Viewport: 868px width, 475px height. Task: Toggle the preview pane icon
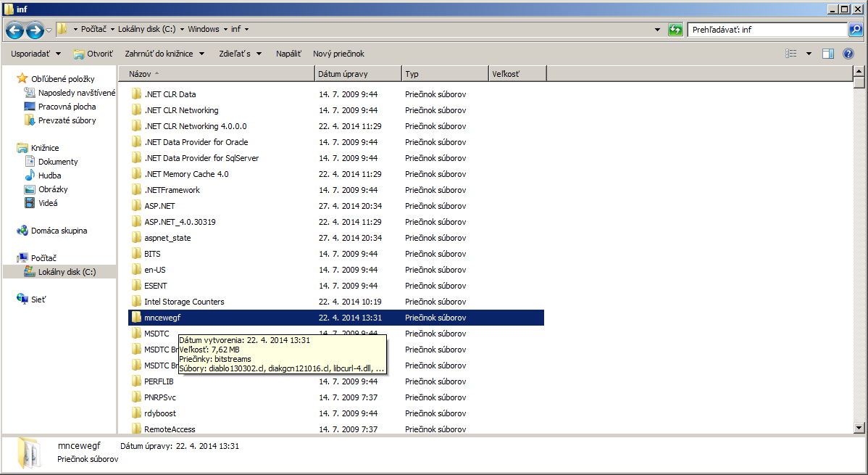click(828, 54)
